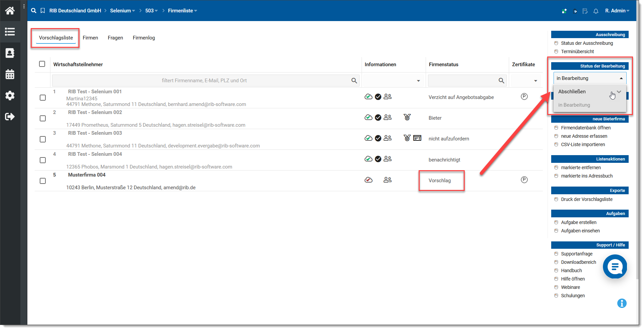644x330 pixels.
Task: Open the Terminübersicht link
Action: click(x=578, y=51)
